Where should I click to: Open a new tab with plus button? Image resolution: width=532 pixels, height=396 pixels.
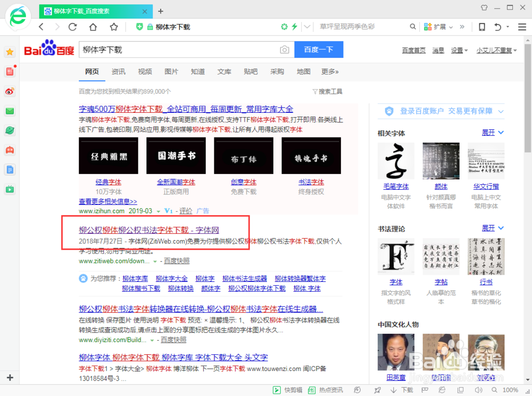tap(161, 11)
